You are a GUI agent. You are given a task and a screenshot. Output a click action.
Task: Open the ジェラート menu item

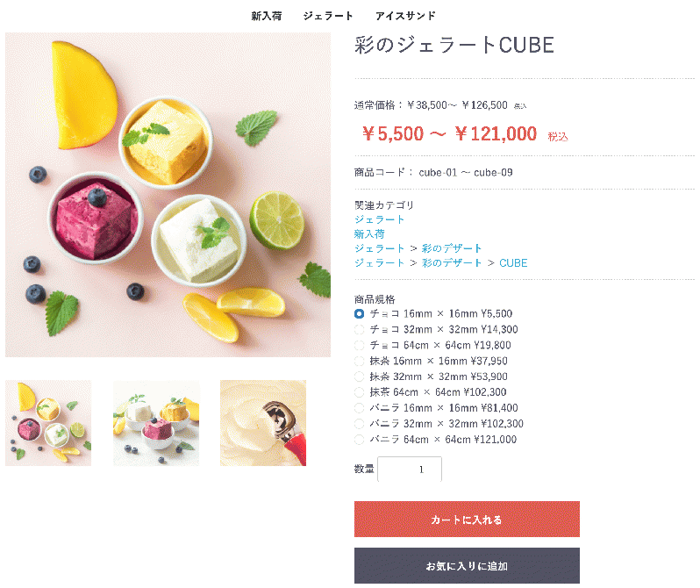tap(328, 16)
